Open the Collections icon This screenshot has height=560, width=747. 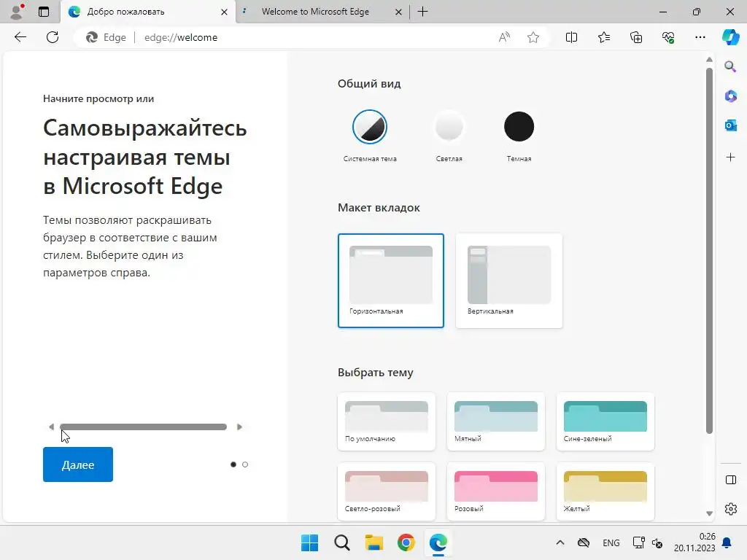pyautogui.click(x=636, y=37)
